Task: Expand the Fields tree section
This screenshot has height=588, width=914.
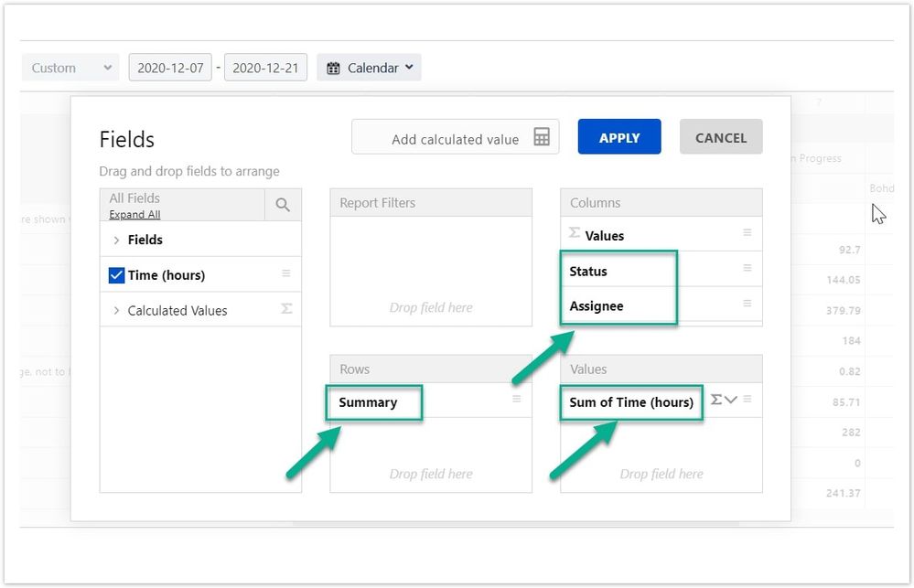Action: coord(115,239)
